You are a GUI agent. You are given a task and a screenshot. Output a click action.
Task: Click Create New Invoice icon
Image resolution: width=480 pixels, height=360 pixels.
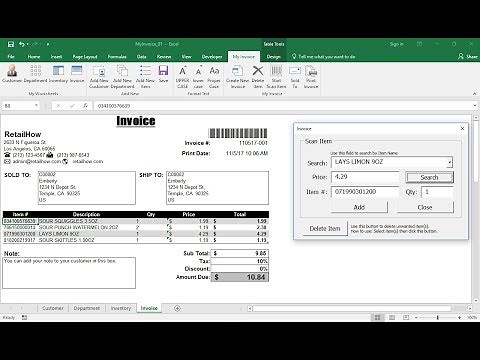pyautogui.click(x=237, y=77)
